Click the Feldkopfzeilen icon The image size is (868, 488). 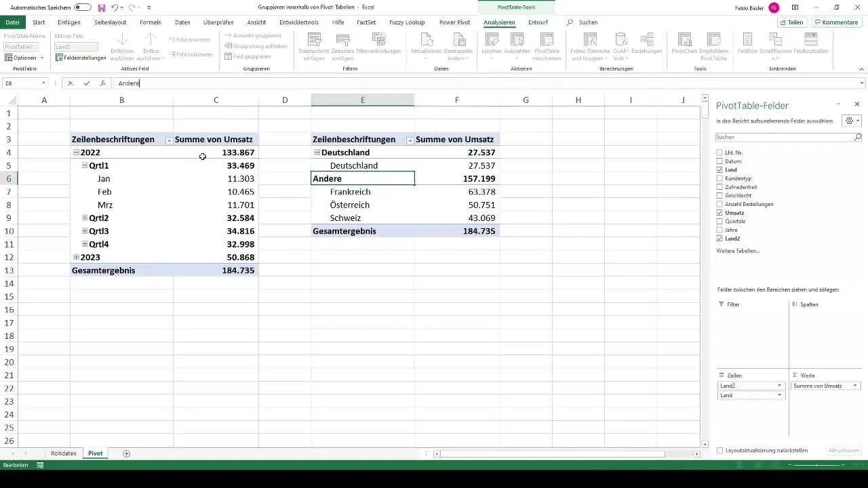pos(810,39)
